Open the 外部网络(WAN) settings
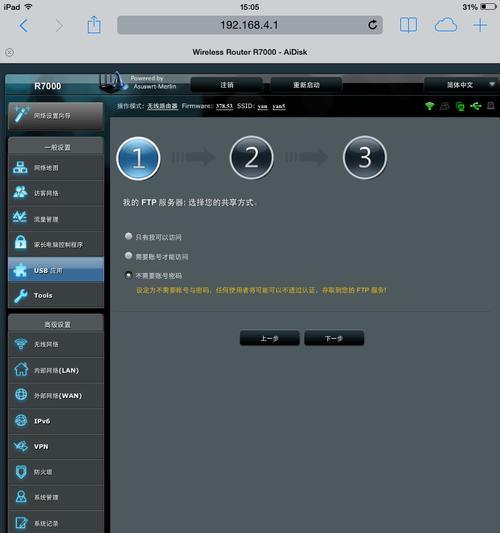 pyautogui.click(x=56, y=396)
